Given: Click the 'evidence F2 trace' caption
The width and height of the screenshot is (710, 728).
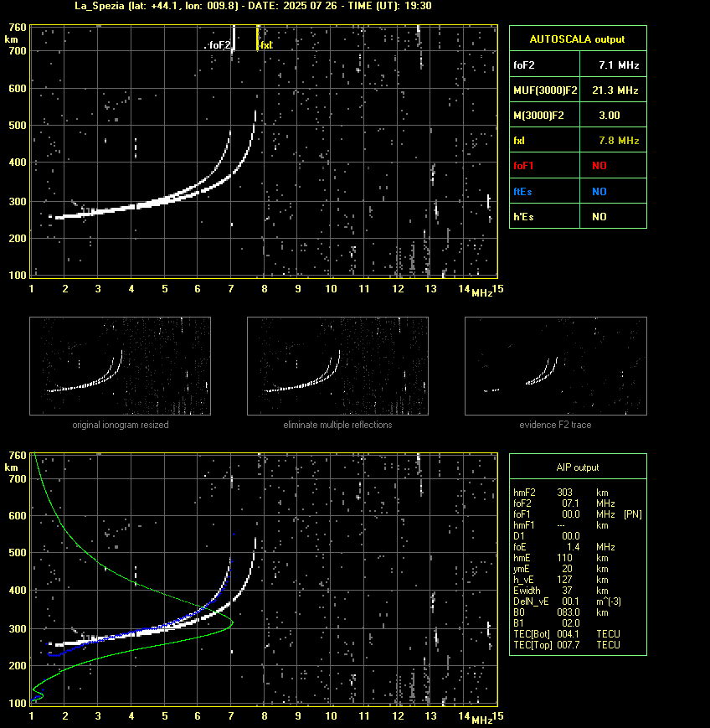Looking at the screenshot, I should [555, 425].
